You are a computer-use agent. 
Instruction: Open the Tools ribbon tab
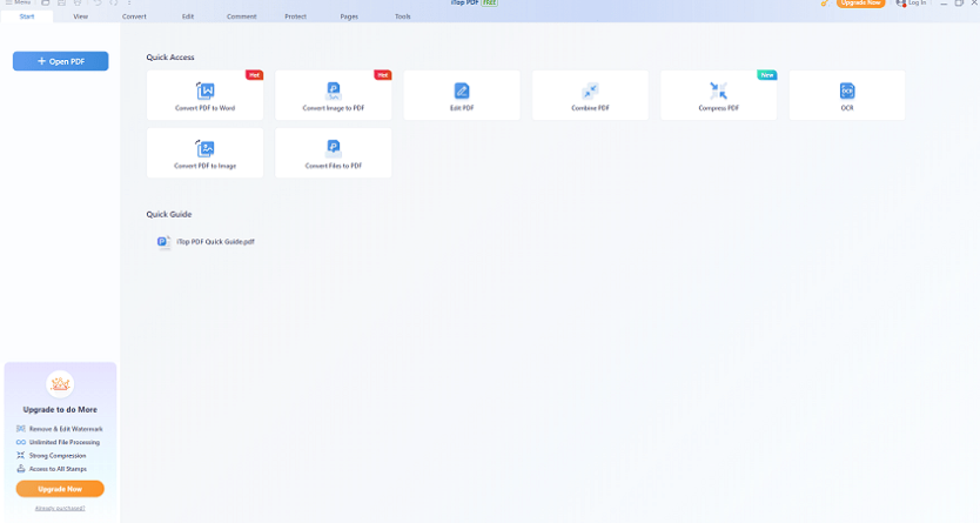click(x=403, y=17)
